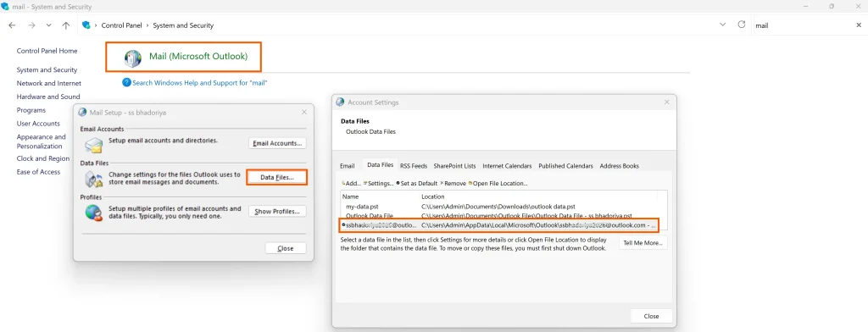Click the Mail (Microsoft Outlook) icon

[x=133, y=58]
